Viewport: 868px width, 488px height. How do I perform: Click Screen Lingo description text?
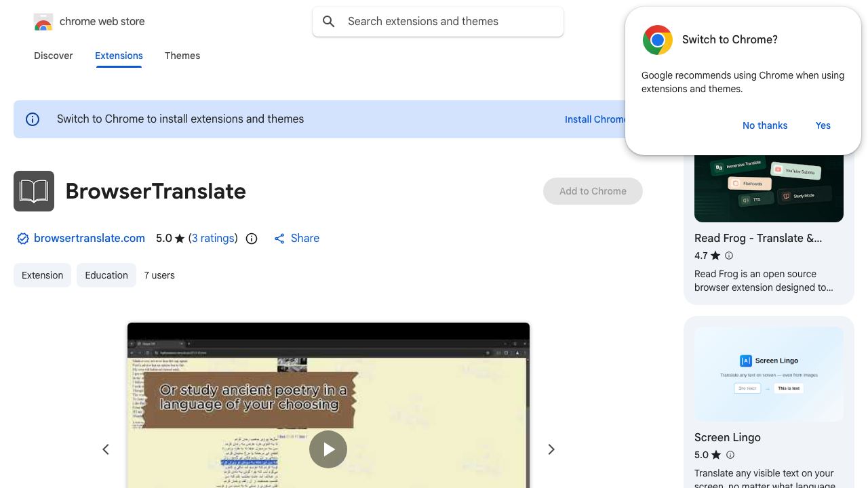pyautogui.click(x=765, y=479)
